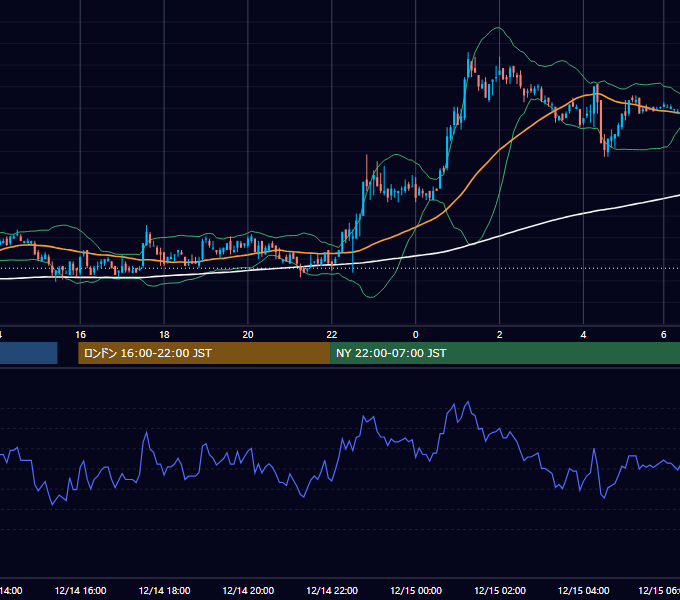Viewport: 680px width, 600px height.
Task: Click the 12/14 22:00 date label
Action: point(332,590)
